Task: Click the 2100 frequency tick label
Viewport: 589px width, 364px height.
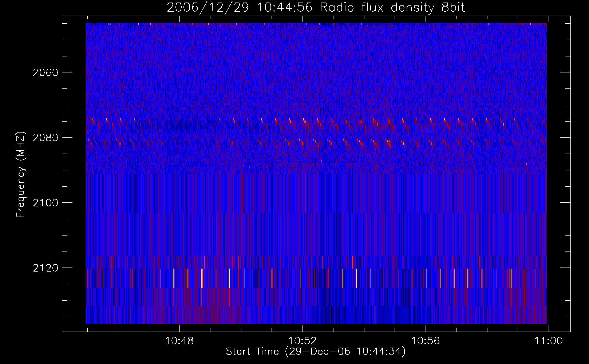Action: 46,203
